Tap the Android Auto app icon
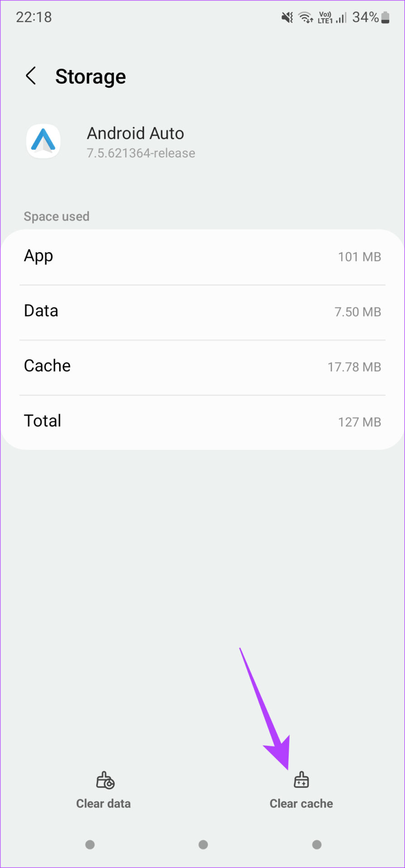 point(43,141)
